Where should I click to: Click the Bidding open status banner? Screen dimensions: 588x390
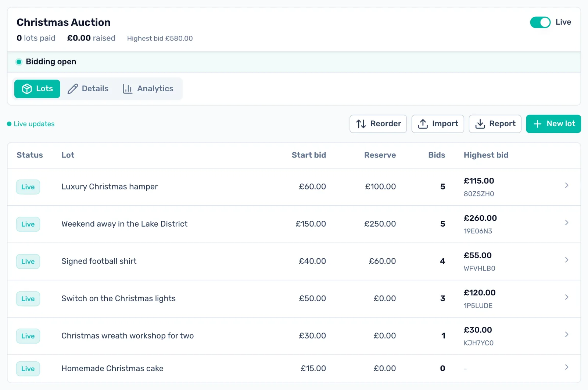coord(294,62)
